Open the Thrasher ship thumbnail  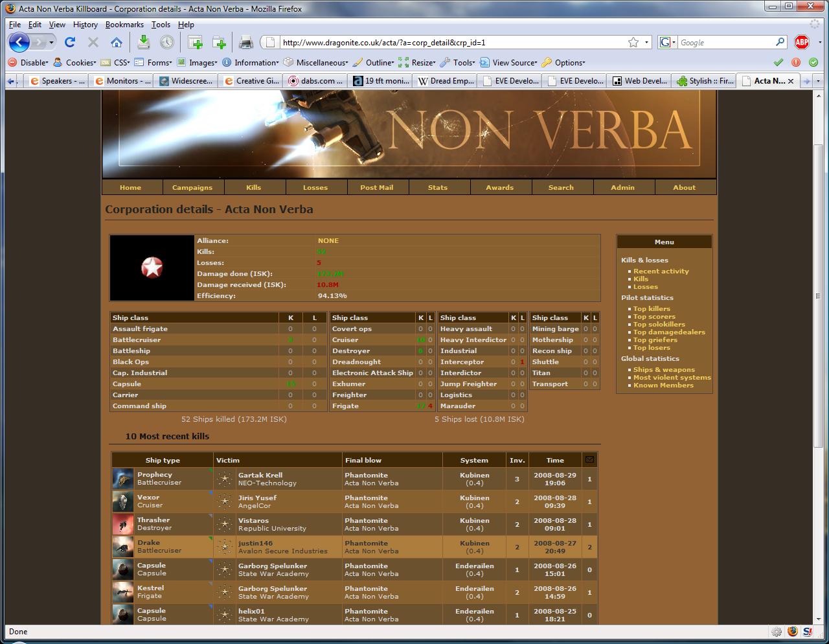(x=123, y=525)
